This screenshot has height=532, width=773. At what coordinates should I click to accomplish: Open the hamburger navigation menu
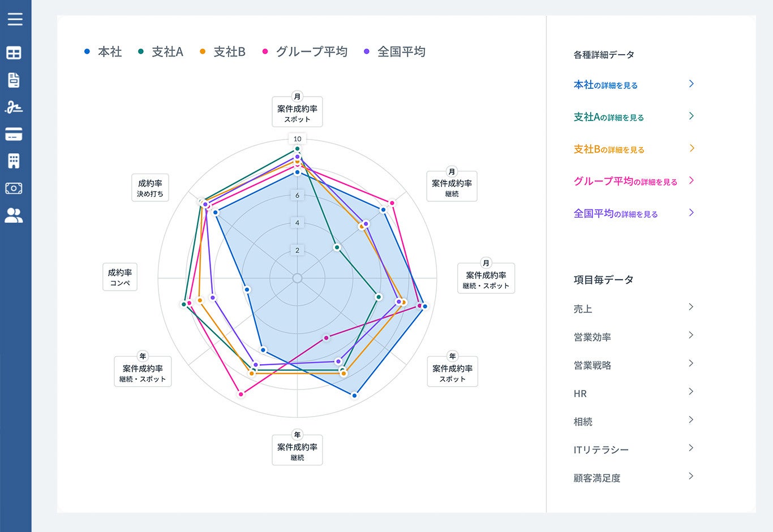pos(15,19)
